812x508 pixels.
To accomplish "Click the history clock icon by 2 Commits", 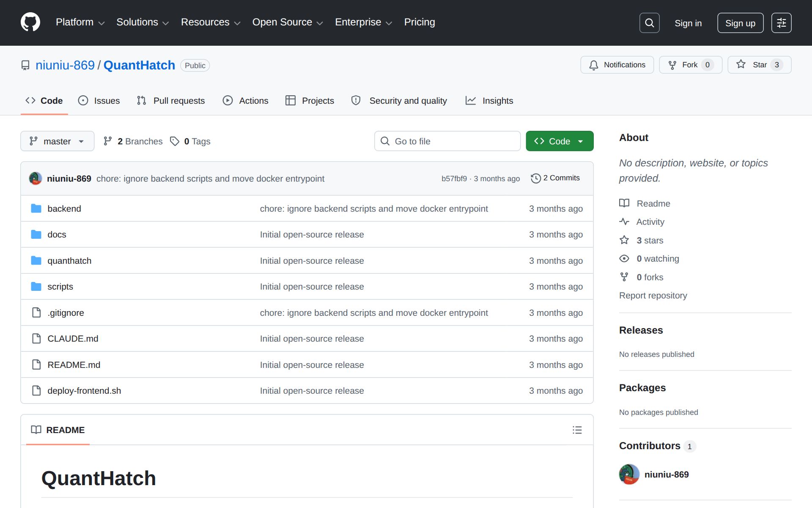I will (536, 178).
